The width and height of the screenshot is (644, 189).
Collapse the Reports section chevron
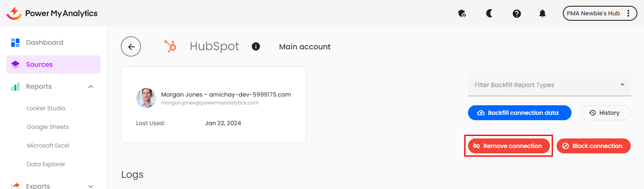[91, 87]
